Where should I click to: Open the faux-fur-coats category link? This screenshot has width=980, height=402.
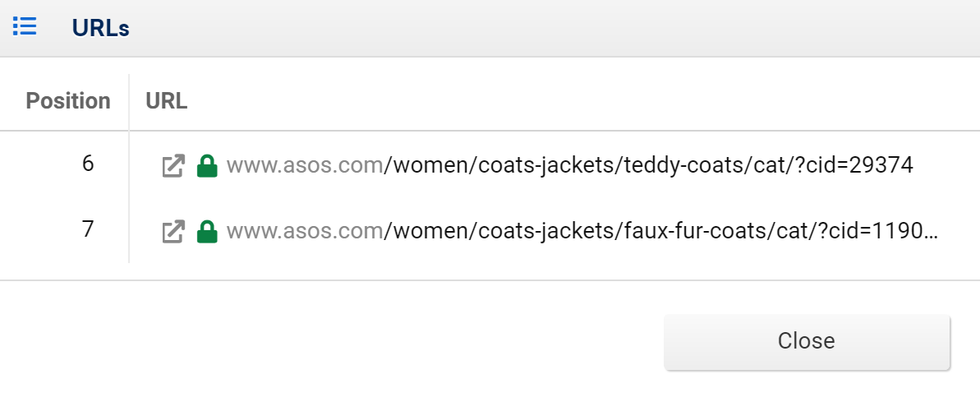pos(582,232)
